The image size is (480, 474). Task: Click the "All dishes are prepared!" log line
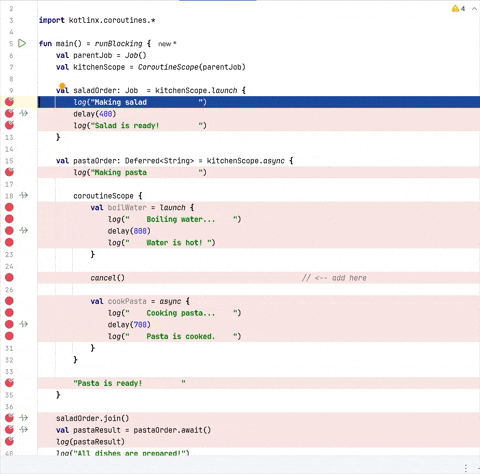tap(123, 453)
